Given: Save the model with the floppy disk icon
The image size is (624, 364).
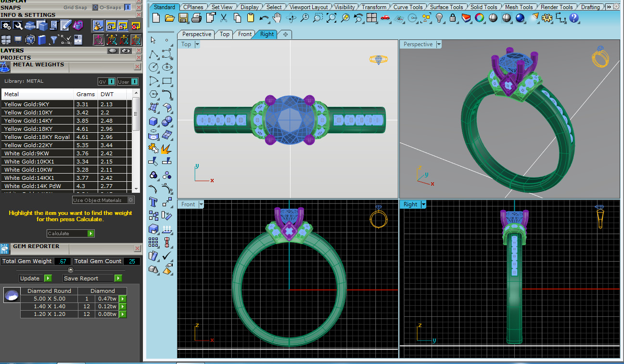Looking at the screenshot, I should 183,18.
